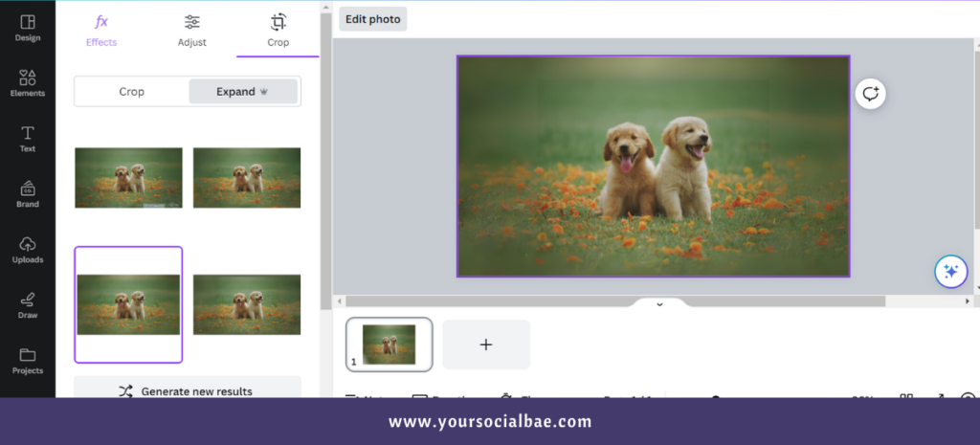Viewport: 980px width, 445px height.
Task: Open the Elements panel
Action: (28, 83)
